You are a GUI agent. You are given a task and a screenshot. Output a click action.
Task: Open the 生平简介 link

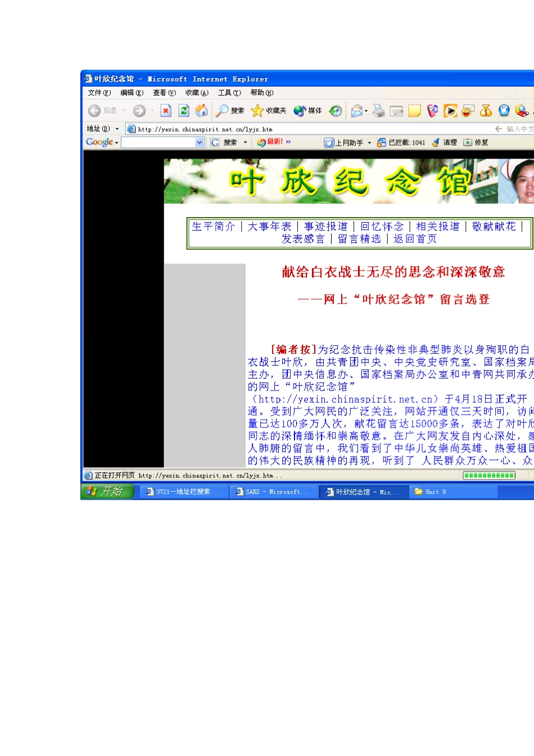[213, 226]
